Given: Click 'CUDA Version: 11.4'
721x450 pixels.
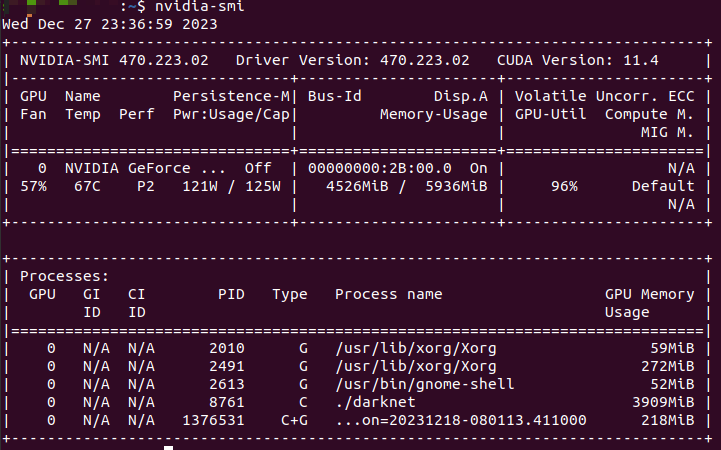Looking at the screenshot, I should (x=578, y=60).
